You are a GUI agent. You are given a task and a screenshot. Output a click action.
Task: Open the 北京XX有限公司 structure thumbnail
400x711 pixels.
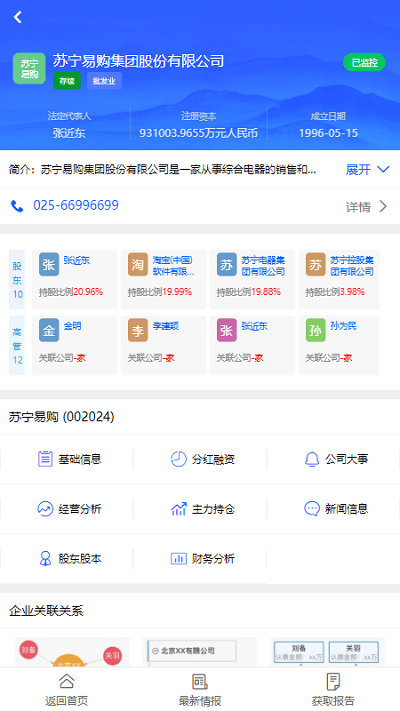click(x=200, y=652)
